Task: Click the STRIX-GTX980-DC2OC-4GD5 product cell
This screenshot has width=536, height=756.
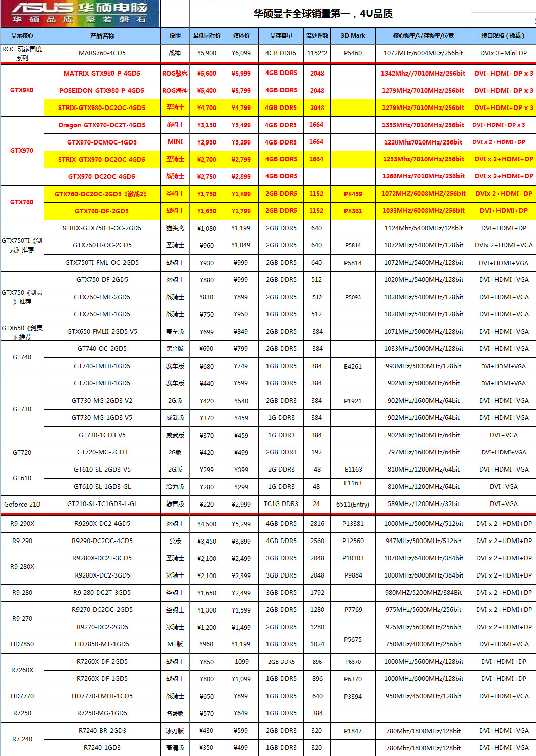Action: click(x=102, y=108)
